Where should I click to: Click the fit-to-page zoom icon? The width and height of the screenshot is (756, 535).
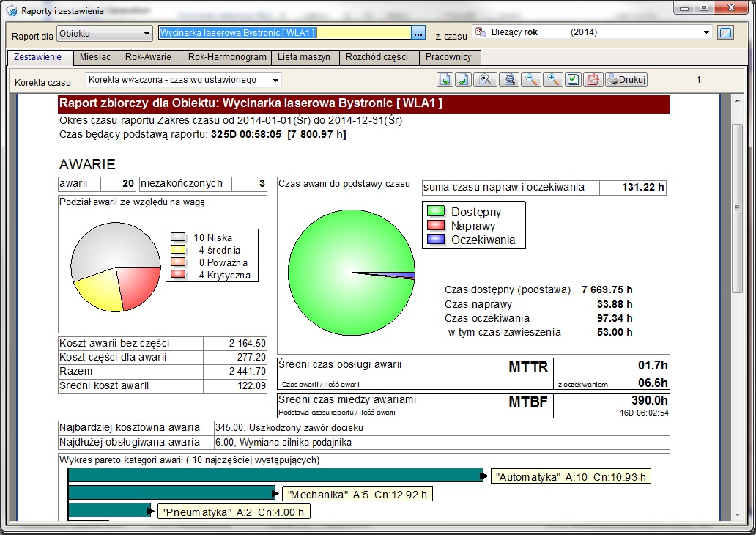(x=509, y=80)
